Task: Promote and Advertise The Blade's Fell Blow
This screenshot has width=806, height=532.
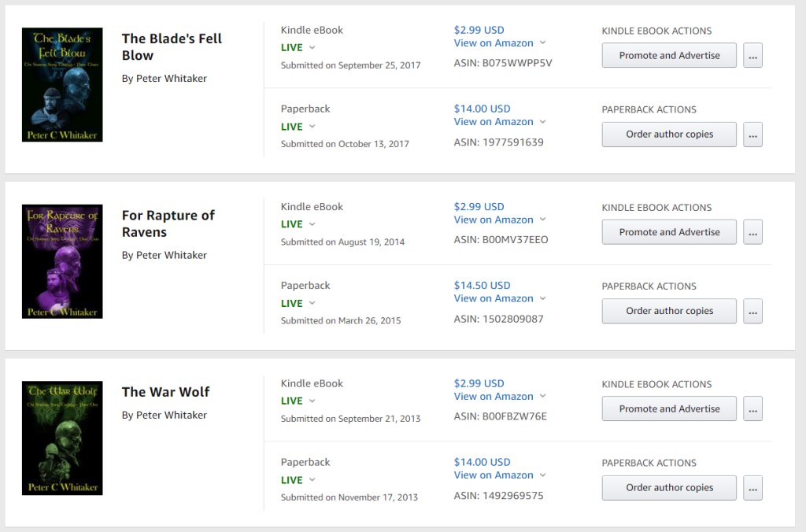Action: pyautogui.click(x=669, y=56)
